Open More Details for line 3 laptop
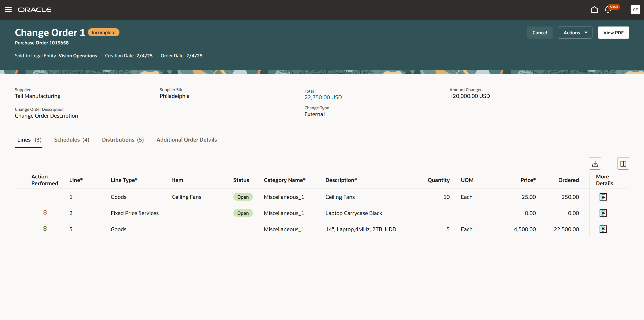The width and height of the screenshot is (644, 320). point(603,229)
